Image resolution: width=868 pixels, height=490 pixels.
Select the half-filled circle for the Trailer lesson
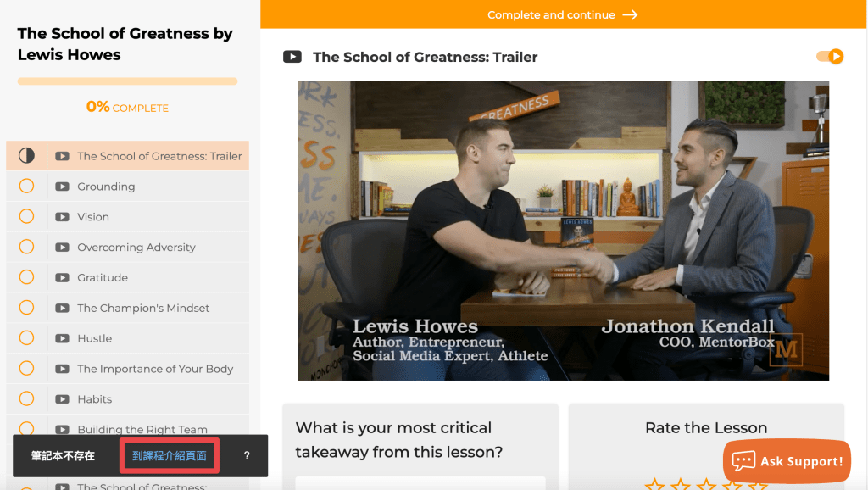pyautogui.click(x=26, y=156)
